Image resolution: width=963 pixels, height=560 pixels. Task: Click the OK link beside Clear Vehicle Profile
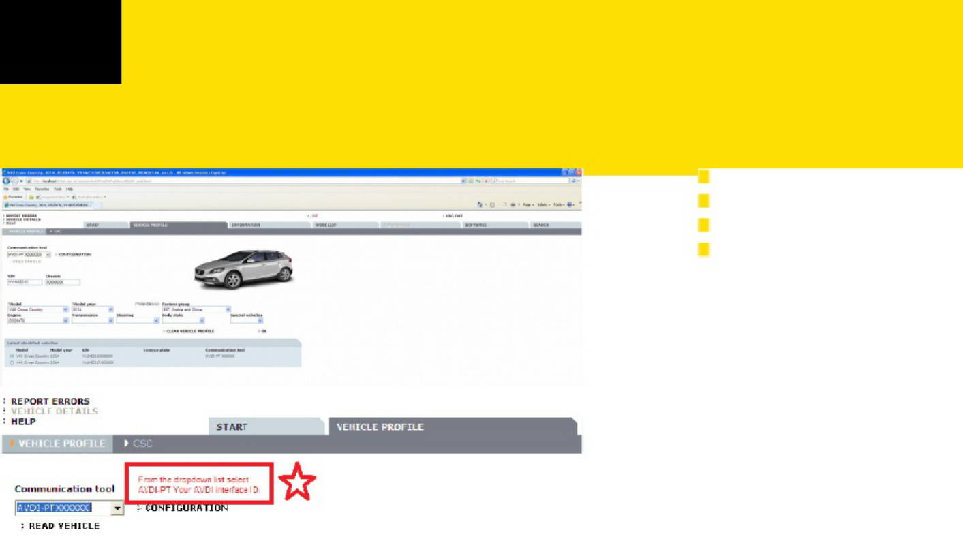[x=263, y=331]
